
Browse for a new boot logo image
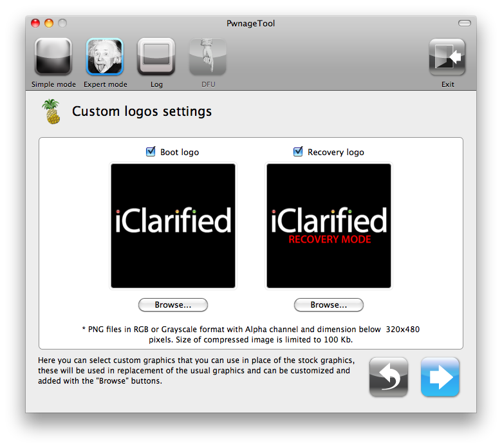coord(173,304)
